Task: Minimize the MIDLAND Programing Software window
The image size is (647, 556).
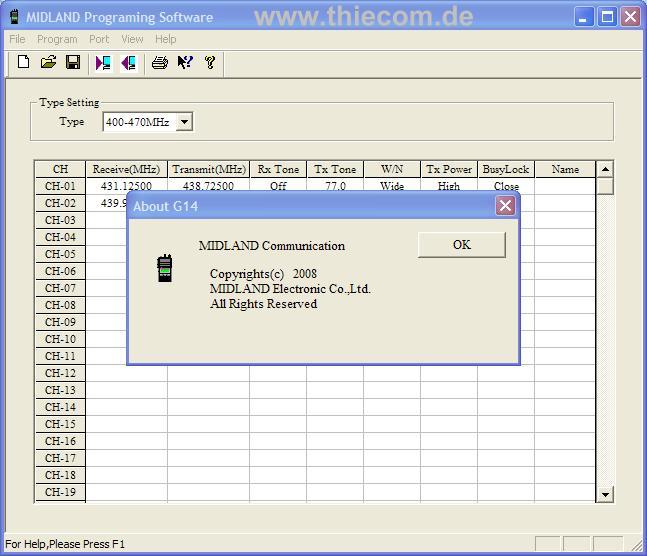Action: coord(583,17)
